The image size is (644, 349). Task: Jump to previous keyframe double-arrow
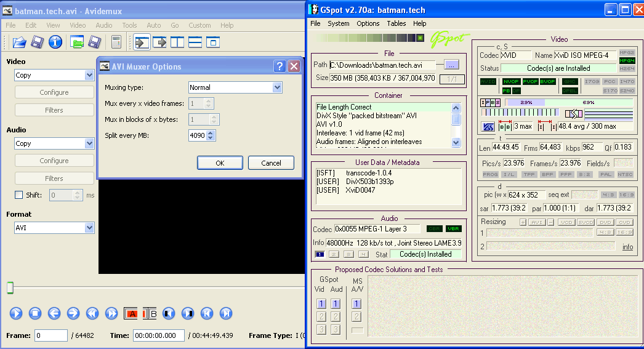coord(92,314)
